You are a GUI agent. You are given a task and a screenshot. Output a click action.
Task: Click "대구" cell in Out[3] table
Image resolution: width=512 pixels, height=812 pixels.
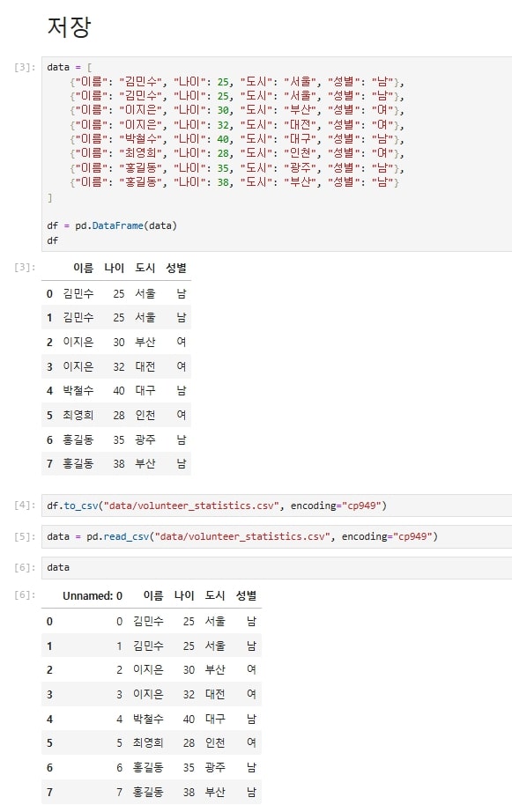[x=145, y=390]
